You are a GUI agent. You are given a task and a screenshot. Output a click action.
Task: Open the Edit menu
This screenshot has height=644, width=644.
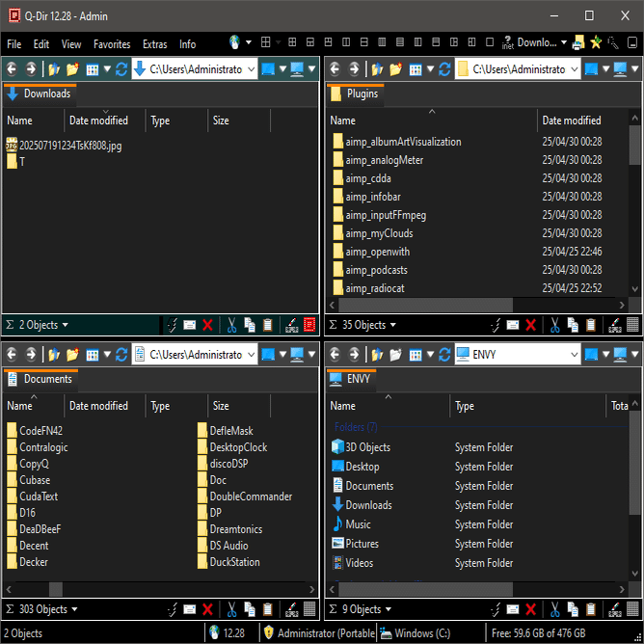(41, 44)
